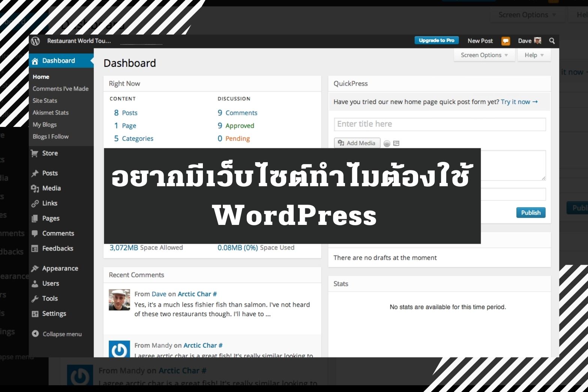Viewport: 588px width, 392px height.
Task: Click the Feedbacks form icon
Action: 35,249
